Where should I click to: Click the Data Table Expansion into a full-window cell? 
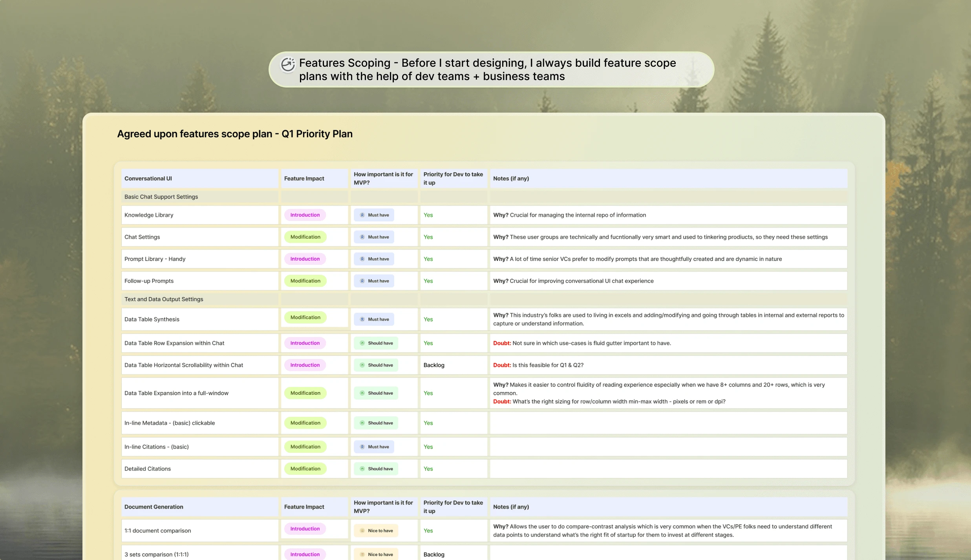pyautogui.click(x=176, y=393)
